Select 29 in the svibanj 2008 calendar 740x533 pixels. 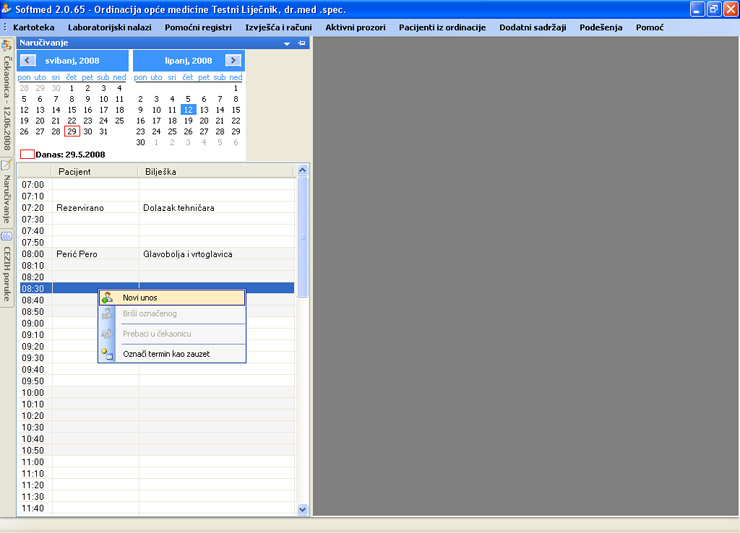(71, 132)
